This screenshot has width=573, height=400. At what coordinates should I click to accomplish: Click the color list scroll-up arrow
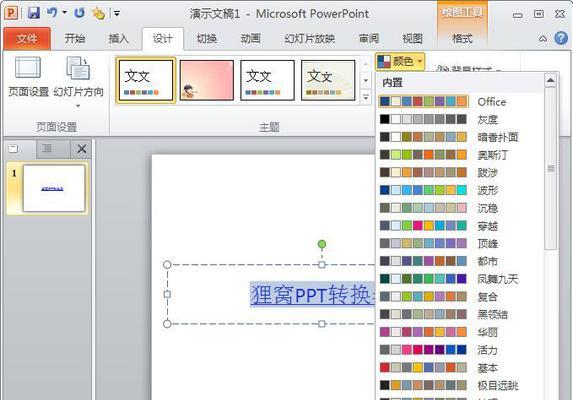point(550,80)
